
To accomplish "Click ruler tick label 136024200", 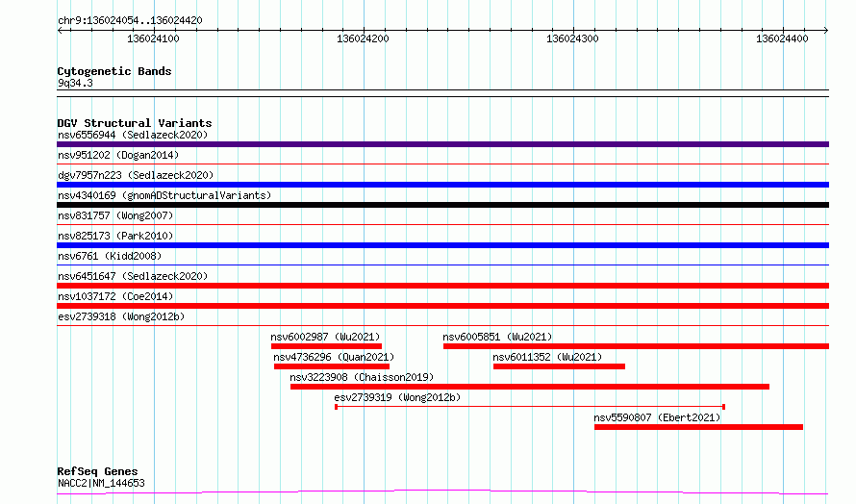I will (363, 38).
